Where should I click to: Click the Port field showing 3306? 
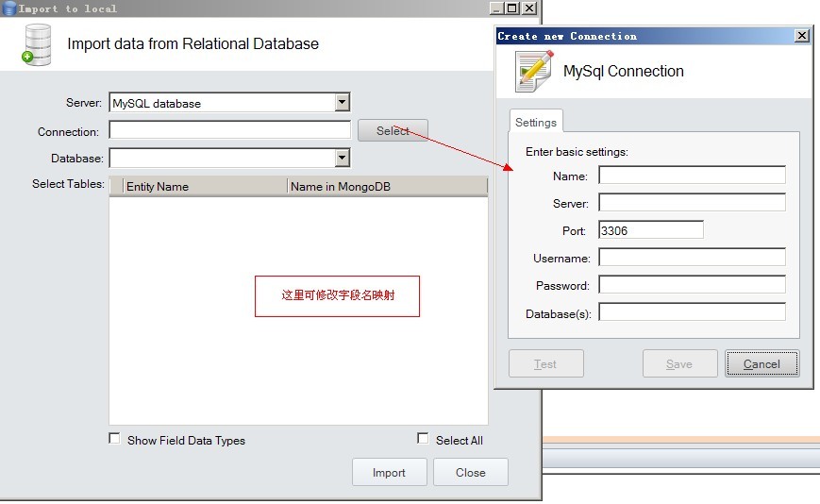coord(651,230)
